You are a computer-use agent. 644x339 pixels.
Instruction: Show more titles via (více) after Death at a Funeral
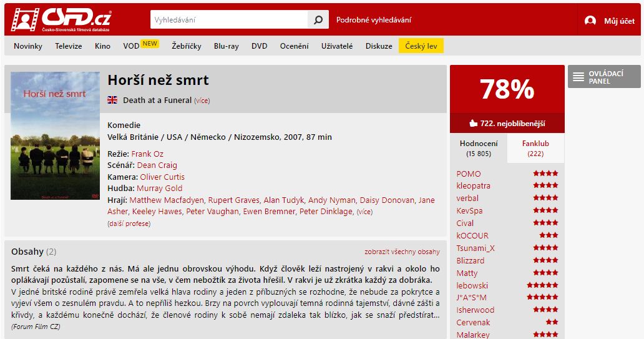click(x=202, y=101)
